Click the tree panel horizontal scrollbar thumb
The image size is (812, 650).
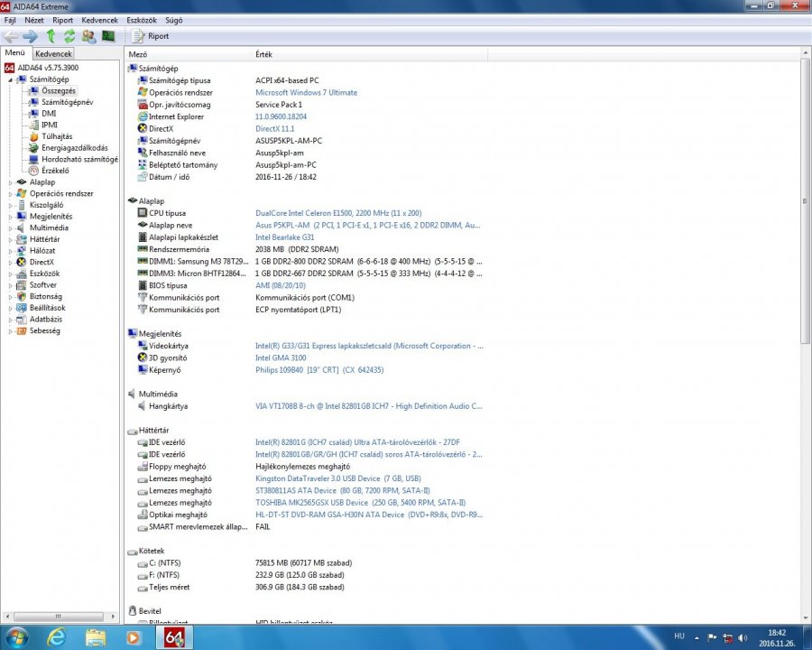pos(58,617)
